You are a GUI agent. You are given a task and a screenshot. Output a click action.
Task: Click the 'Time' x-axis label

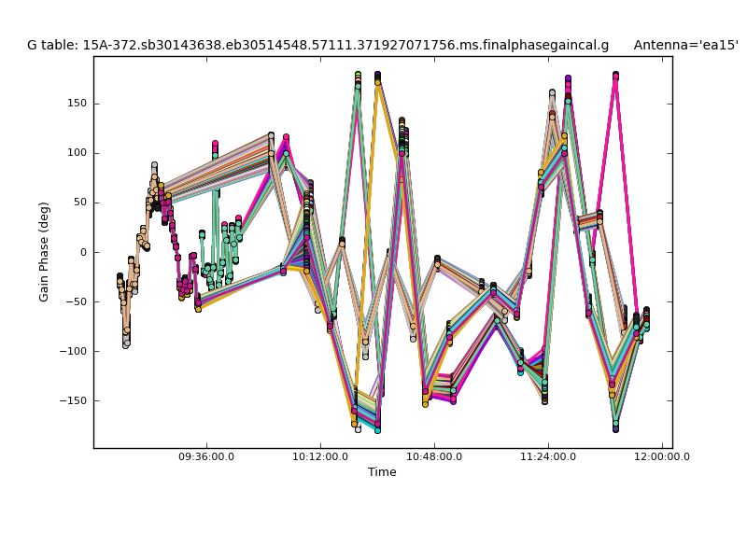382,472
